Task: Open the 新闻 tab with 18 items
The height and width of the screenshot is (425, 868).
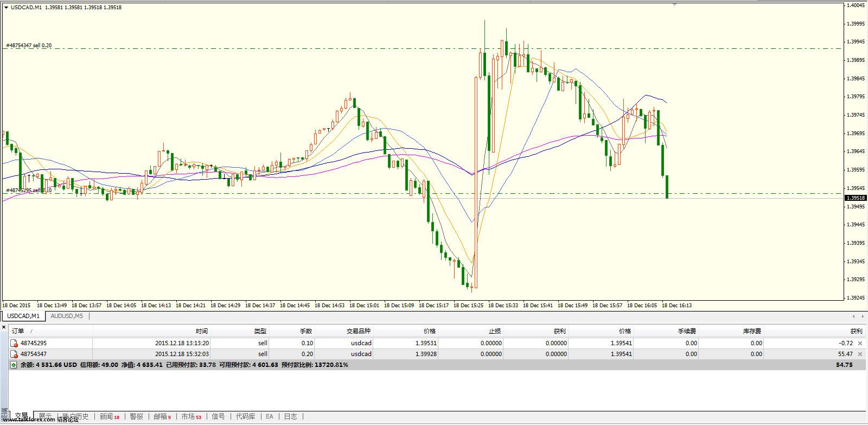Action: 109,416
